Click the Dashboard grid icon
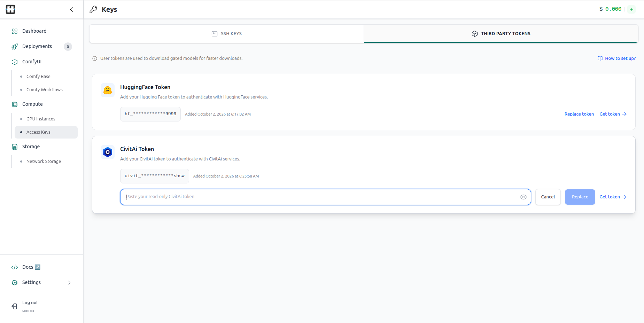 tap(15, 31)
